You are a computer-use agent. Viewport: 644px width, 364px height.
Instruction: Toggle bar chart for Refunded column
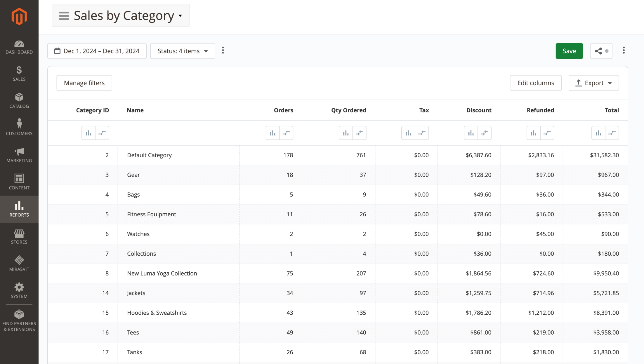tap(534, 133)
